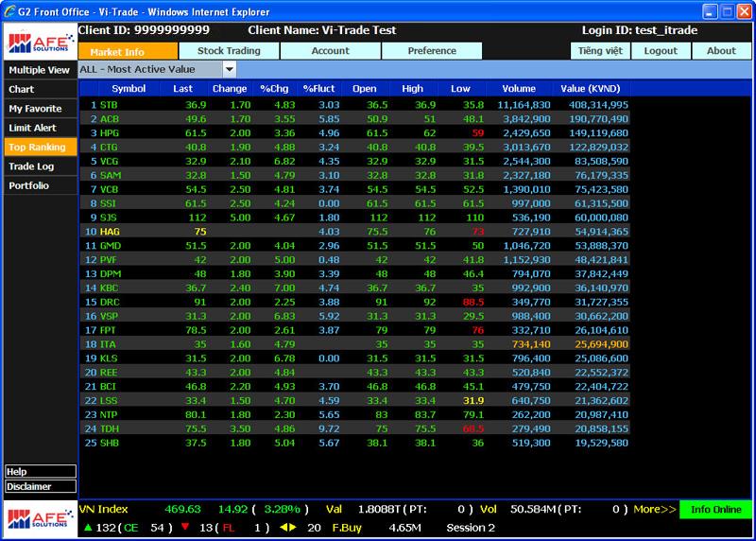Select the DPM symbol row
The height and width of the screenshot is (541, 756).
point(354,273)
